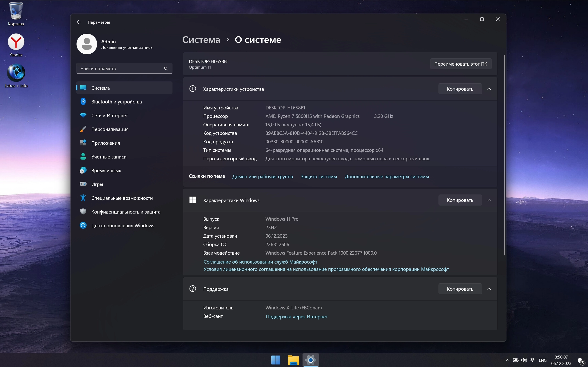This screenshot has height=367, width=588.
Task: Open Сеть и Интернет settings
Action: tap(109, 116)
